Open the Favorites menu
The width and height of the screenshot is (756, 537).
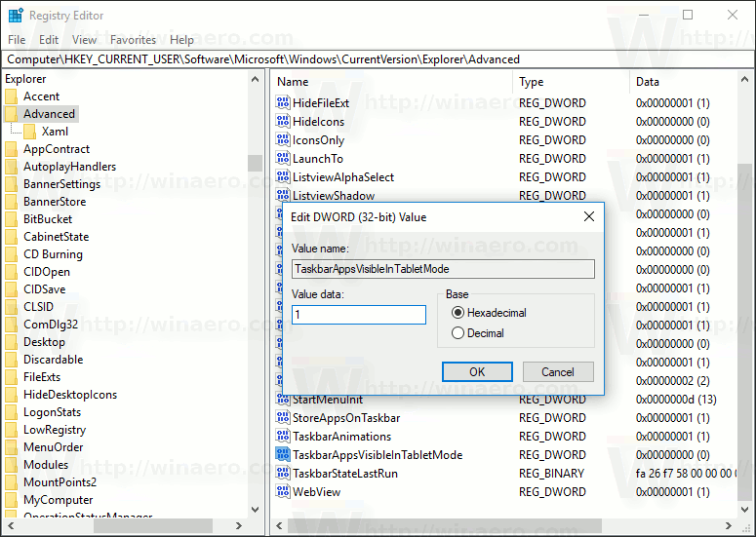tap(133, 40)
